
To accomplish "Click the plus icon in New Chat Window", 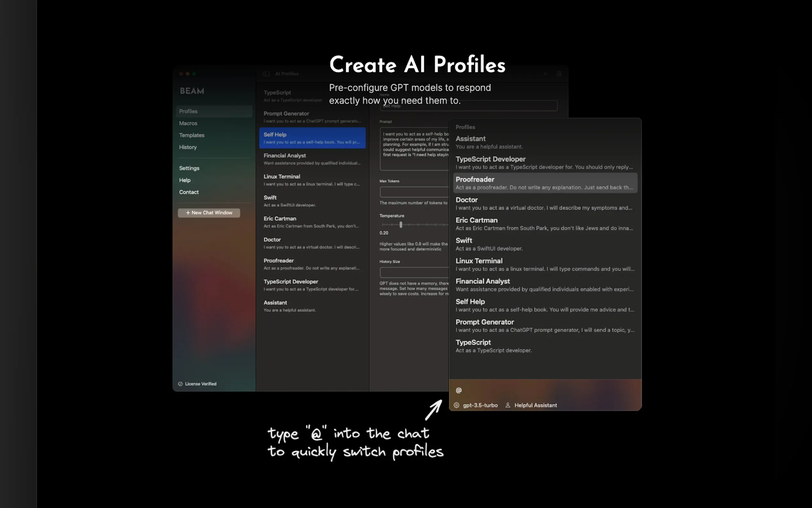I will click(188, 213).
